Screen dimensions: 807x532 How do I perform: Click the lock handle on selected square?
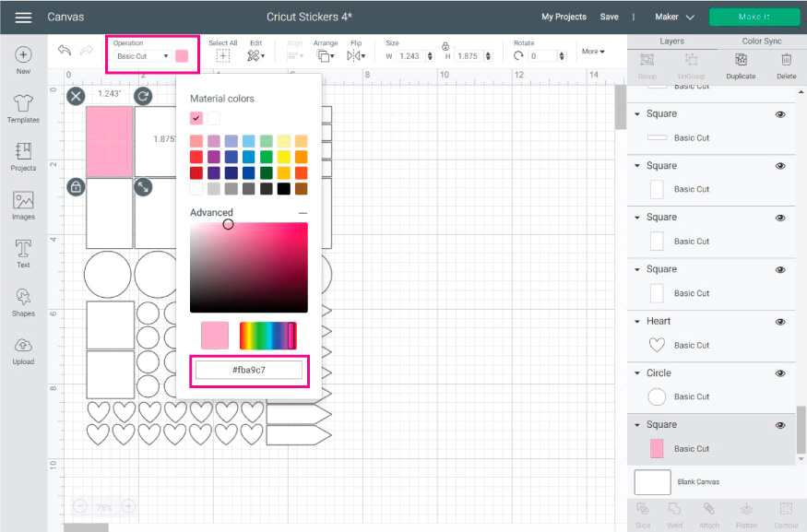click(76, 187)
